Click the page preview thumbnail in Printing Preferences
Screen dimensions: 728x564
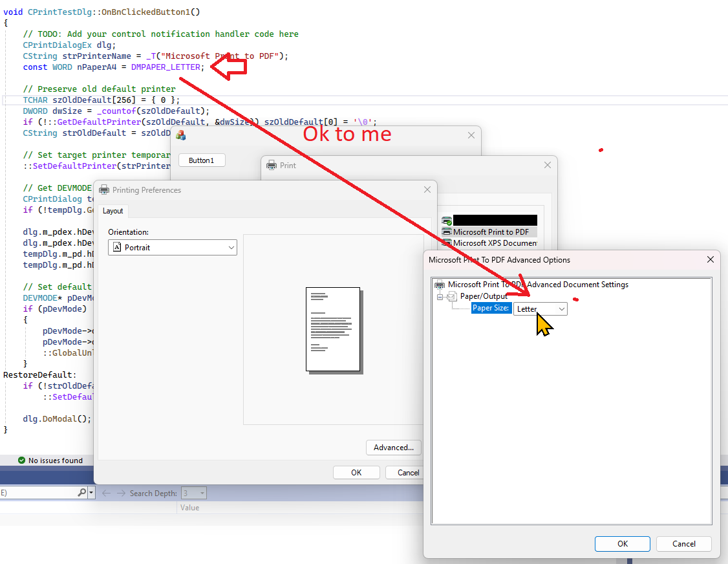(334, 330)
